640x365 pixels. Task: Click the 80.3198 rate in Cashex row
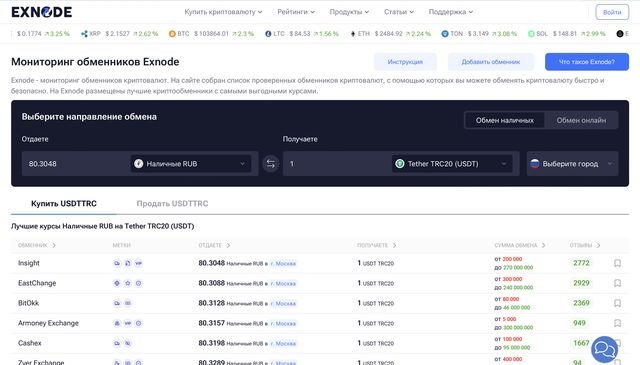(x=211, y=343)
